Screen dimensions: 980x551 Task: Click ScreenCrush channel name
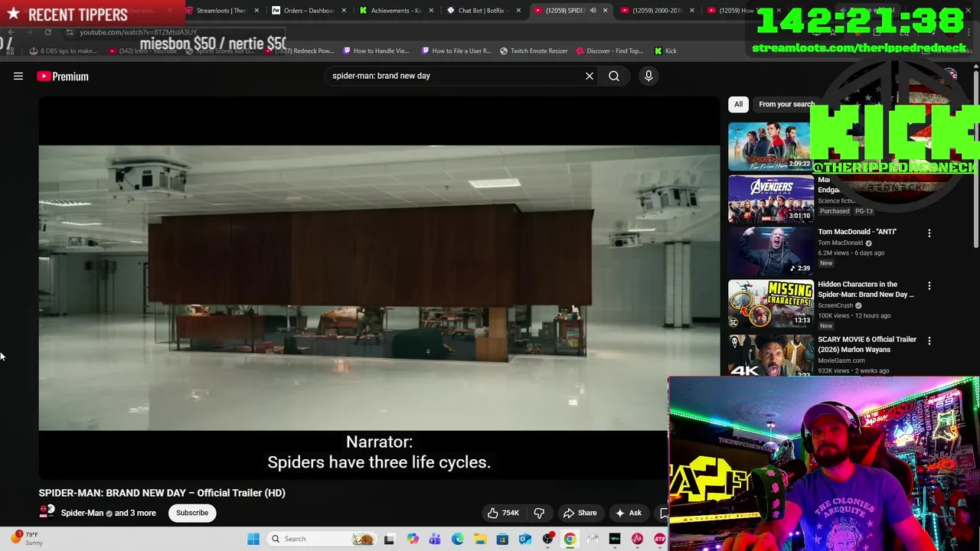pyautogui.click(x=836, y=305)
